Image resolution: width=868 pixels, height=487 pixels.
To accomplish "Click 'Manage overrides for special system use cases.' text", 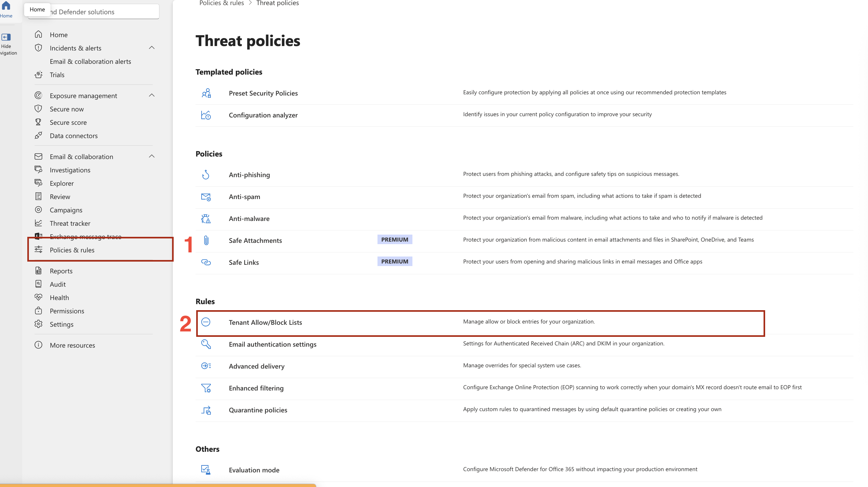I will 522,365.
